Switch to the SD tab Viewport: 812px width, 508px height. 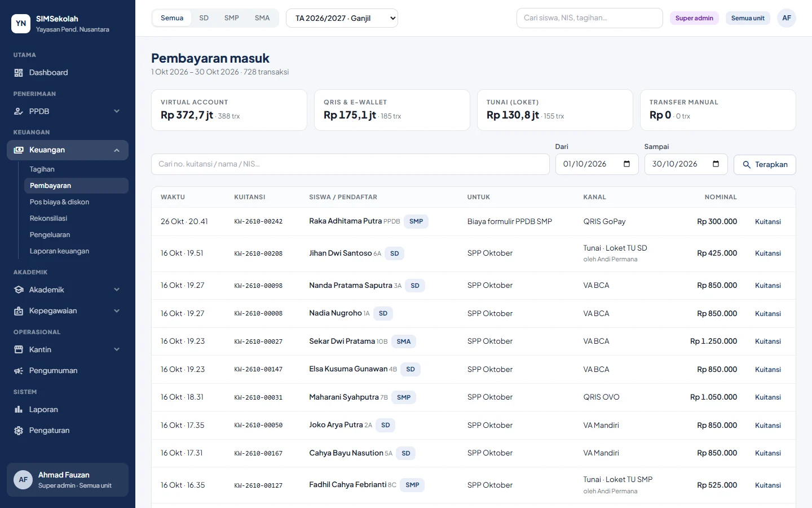[x=204, y=18]
